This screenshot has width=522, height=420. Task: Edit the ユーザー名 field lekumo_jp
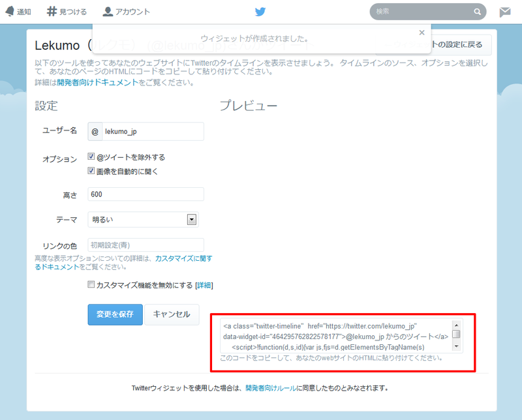(x=153, y=132)
